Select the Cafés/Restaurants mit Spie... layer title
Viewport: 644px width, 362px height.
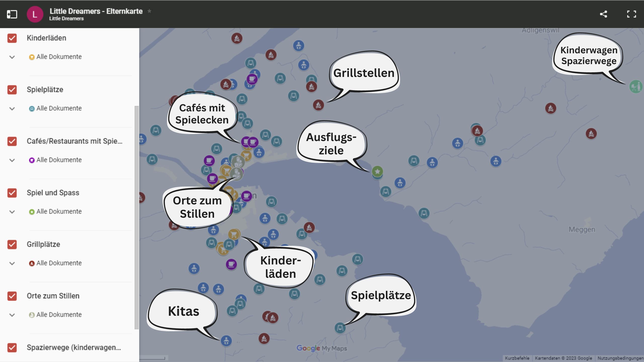(x=74, y=141)
